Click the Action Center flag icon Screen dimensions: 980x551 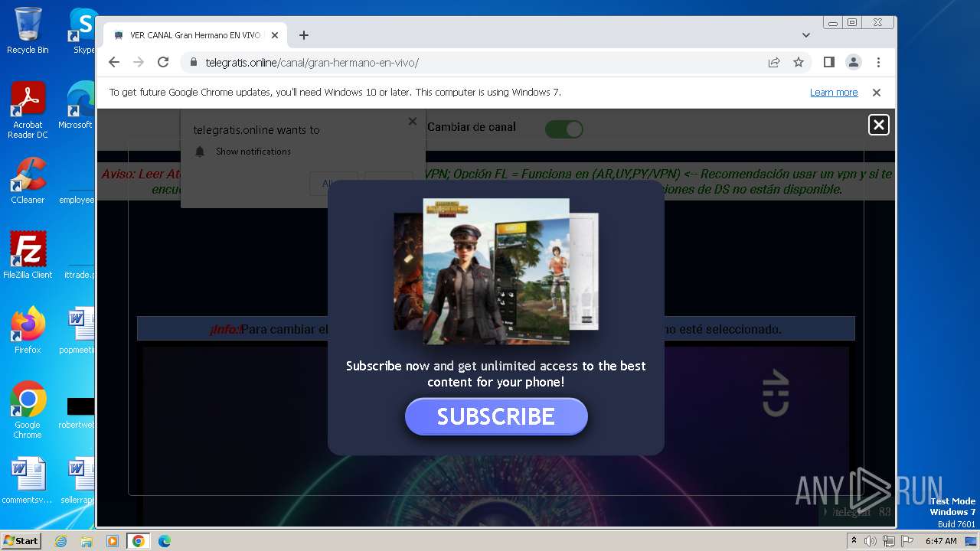coord(907,541)
